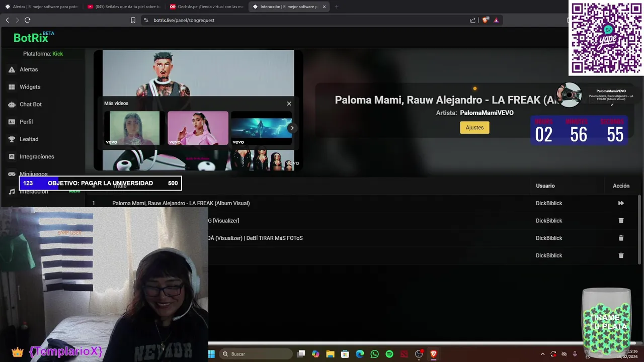Click the BotRix logo
The image size is (644, 362).
33,37
